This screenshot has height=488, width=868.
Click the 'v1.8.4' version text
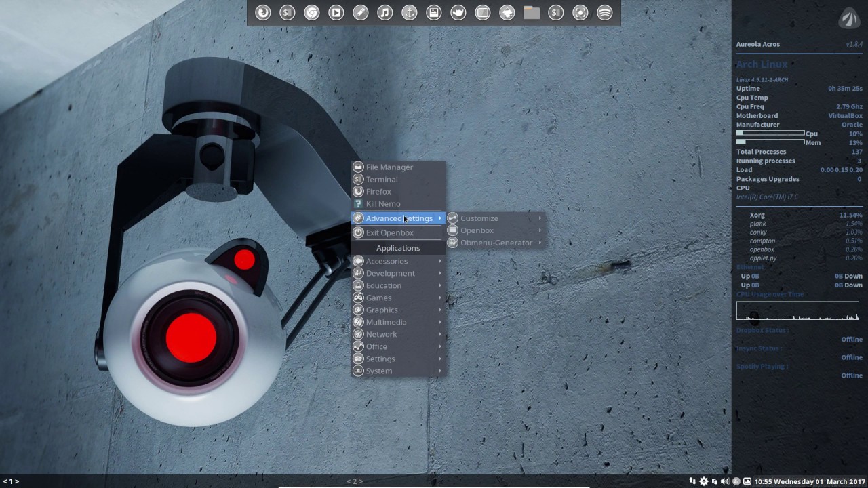[854, 44]
